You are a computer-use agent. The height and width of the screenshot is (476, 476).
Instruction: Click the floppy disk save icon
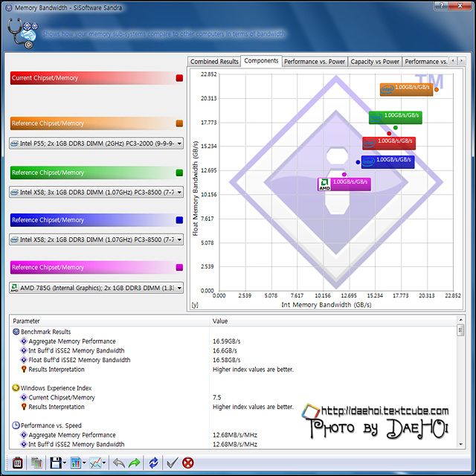(56, 463)
